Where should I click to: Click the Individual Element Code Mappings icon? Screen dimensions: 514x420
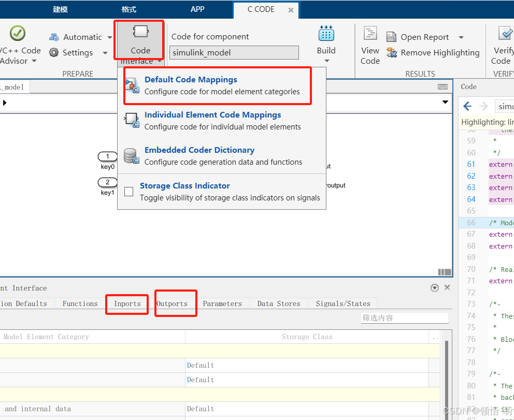132,121
